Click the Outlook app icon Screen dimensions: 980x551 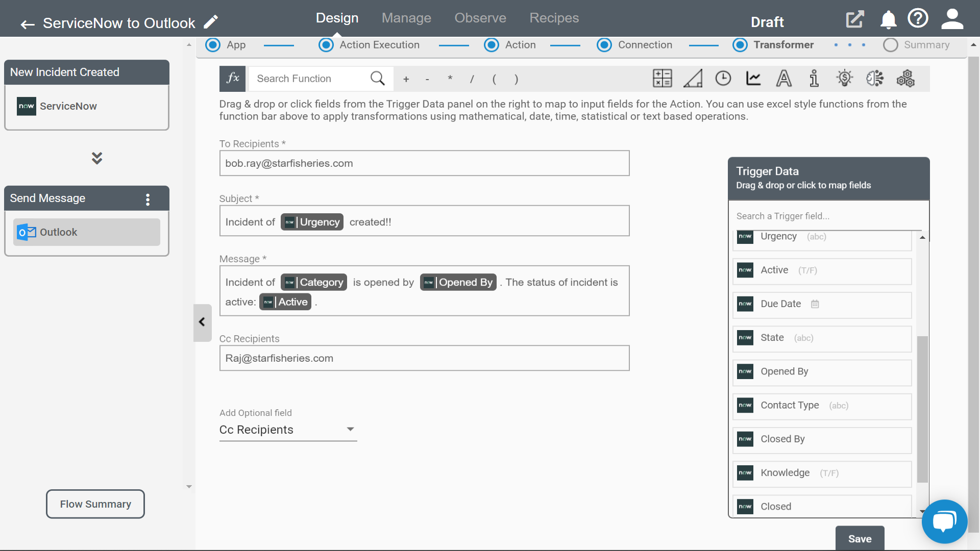click(27, 232)
